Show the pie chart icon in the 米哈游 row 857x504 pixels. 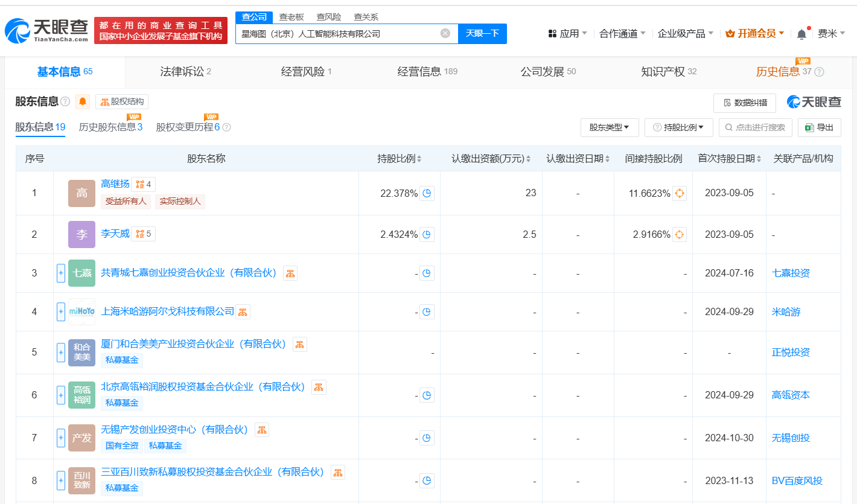(x=427, y=312)
